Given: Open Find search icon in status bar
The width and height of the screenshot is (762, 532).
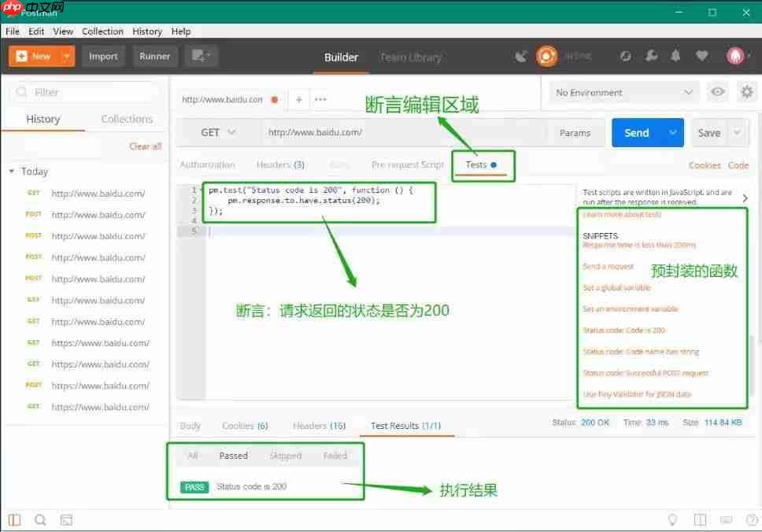Looking at the screenshot, I should (40, 520).
